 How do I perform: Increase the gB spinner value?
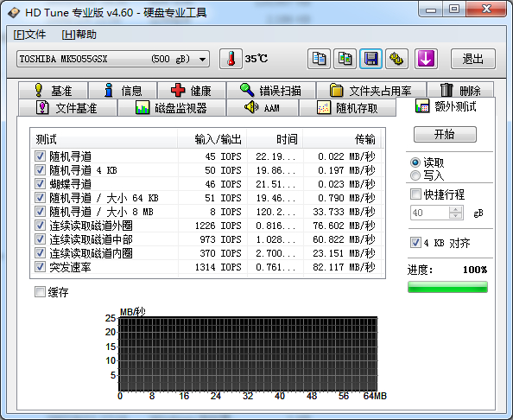[x=455, y=209]
